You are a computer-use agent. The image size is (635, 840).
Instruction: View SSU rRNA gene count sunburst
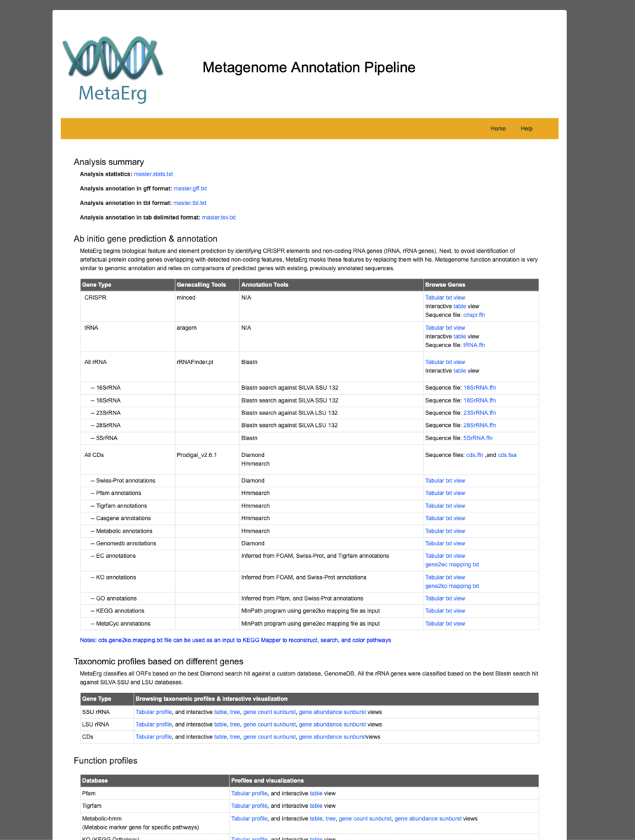coord(269,711)
